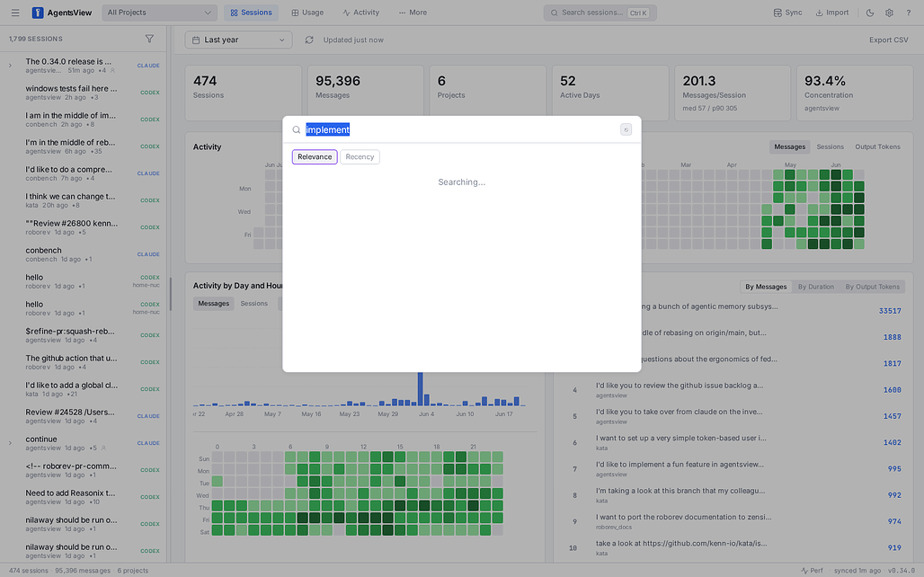
Task: Click the implement search input field
Action: point(459,129)
